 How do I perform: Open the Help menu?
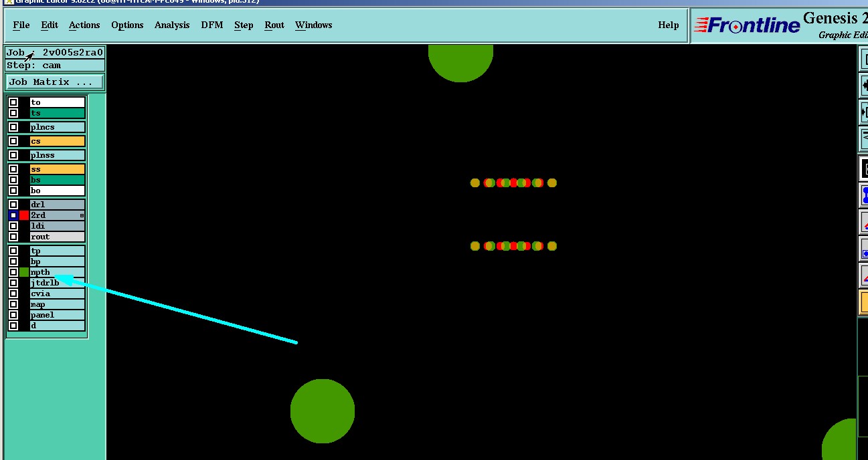coord(668,25)
